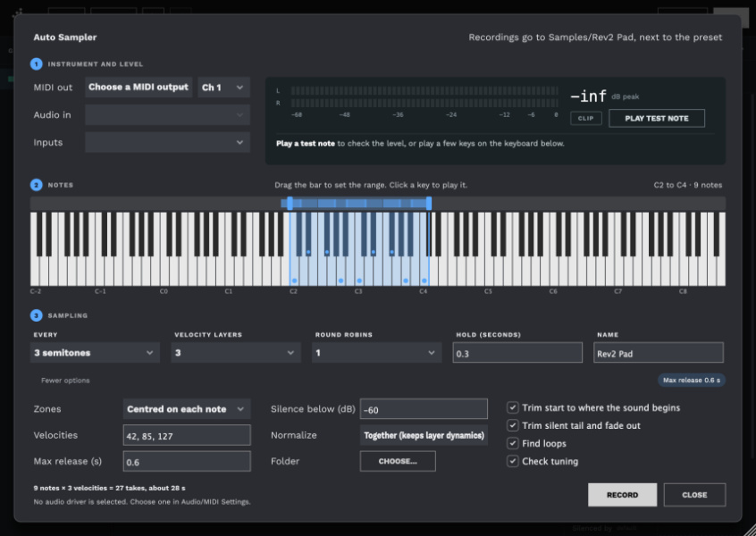The width and height of the screenshot is (756, 536).
Task: Click the left range handle at C2
Action: 290,203
